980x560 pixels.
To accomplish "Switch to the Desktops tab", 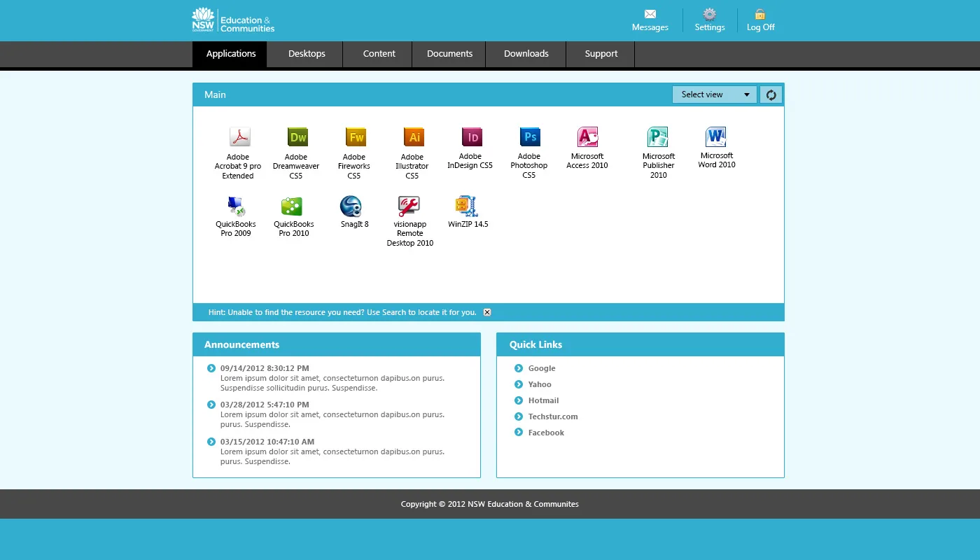I will [x=307, y=54].
